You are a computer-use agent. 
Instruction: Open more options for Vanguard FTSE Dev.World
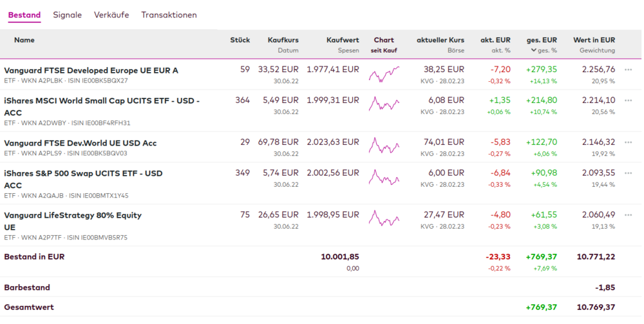click(x=629, y=142)
